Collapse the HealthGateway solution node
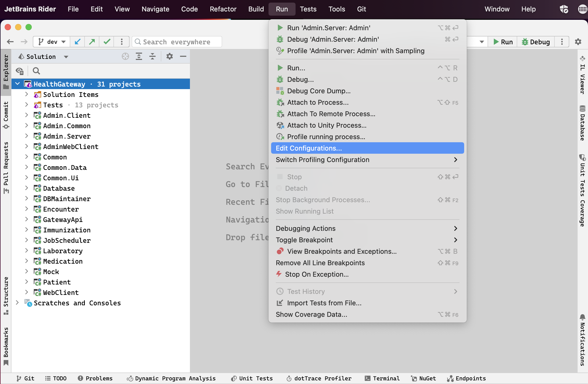The height and width of the screenshot is (384, 588). (x=17, y=84)
